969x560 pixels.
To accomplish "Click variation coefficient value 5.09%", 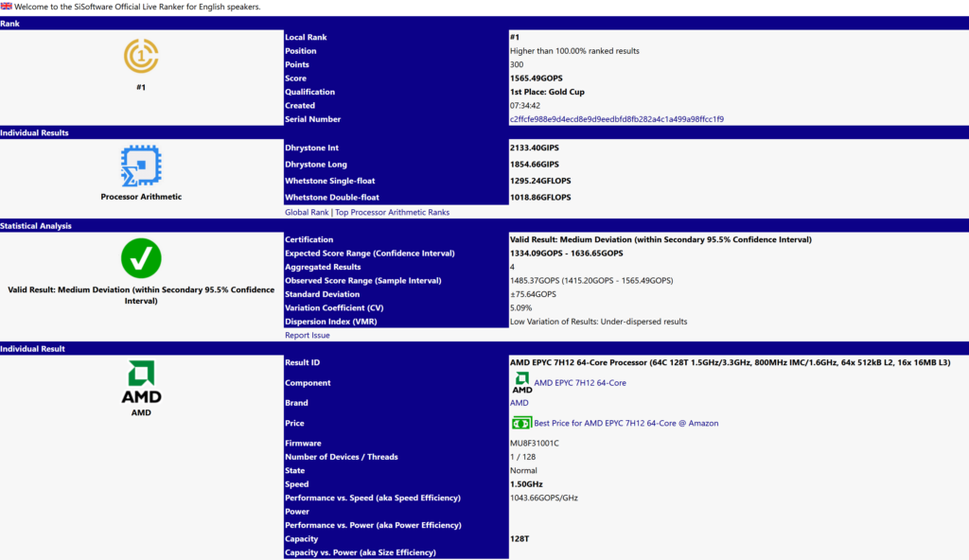I will pos(521,307).
